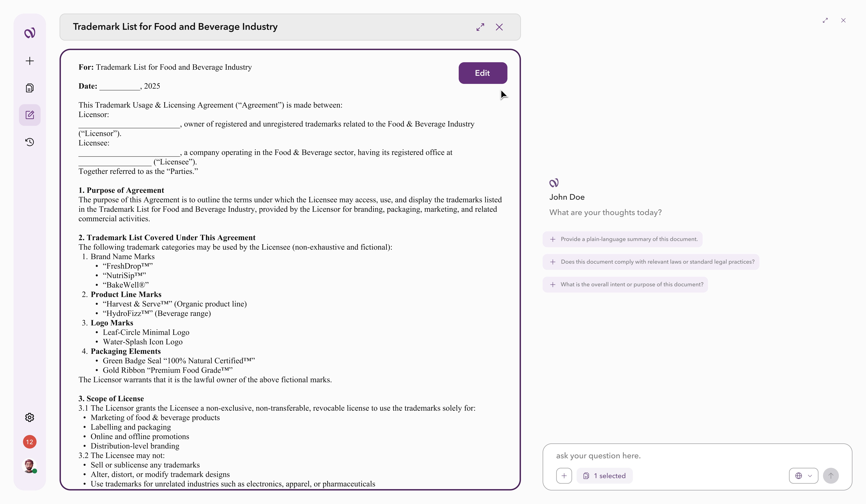The height and width of the screenshot is (504, 866).
Task: Click the plus icon to start new chat
Action: tap(30, 61)
